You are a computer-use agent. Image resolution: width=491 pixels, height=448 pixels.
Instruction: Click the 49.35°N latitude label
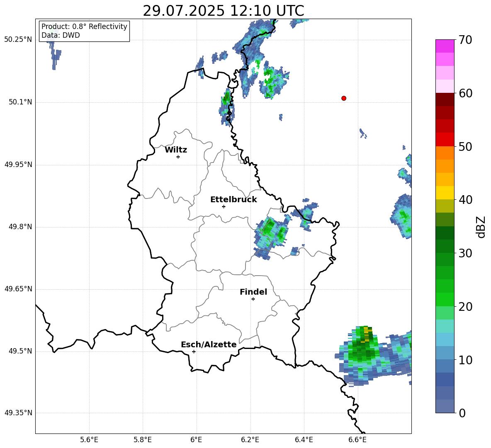coord(18,413)
